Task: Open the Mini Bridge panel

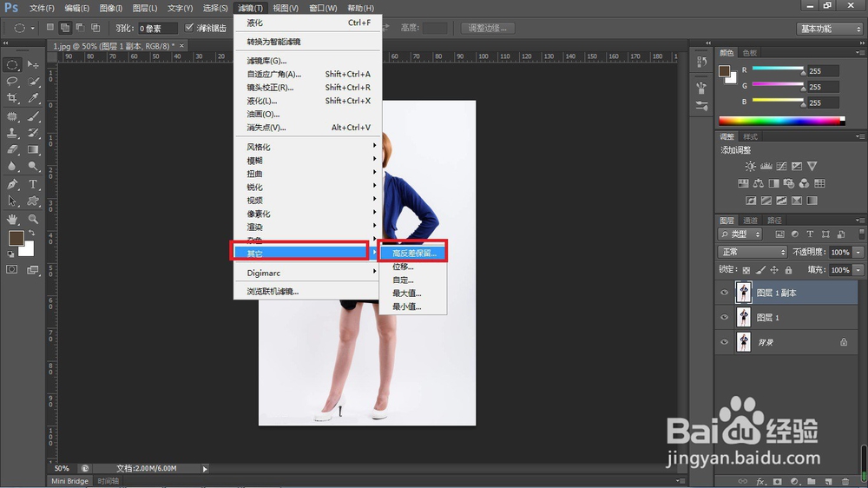Action: 69,481
